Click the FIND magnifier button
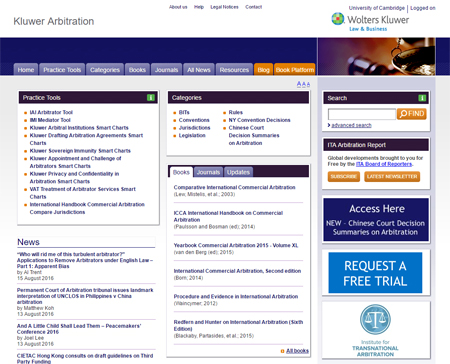This screenshot has width=450, height=364. pyautogui.click(x=412, y=114)
